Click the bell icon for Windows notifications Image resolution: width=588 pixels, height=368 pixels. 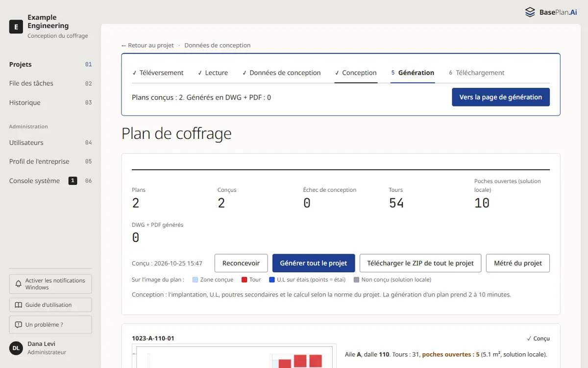tap(19, 284)
